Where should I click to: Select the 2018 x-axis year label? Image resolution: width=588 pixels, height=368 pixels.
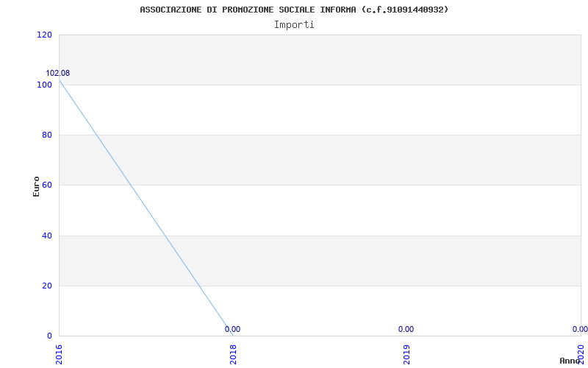pyautogui.click(x=233, y=355)
